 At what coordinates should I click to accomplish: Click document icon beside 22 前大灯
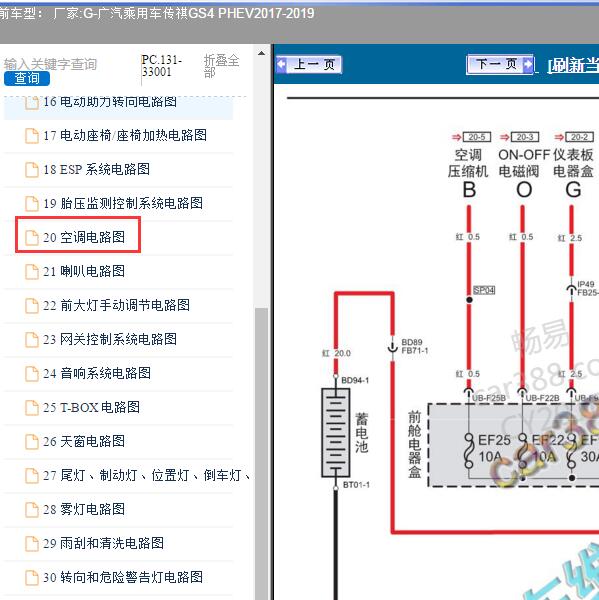click(32, 306)
